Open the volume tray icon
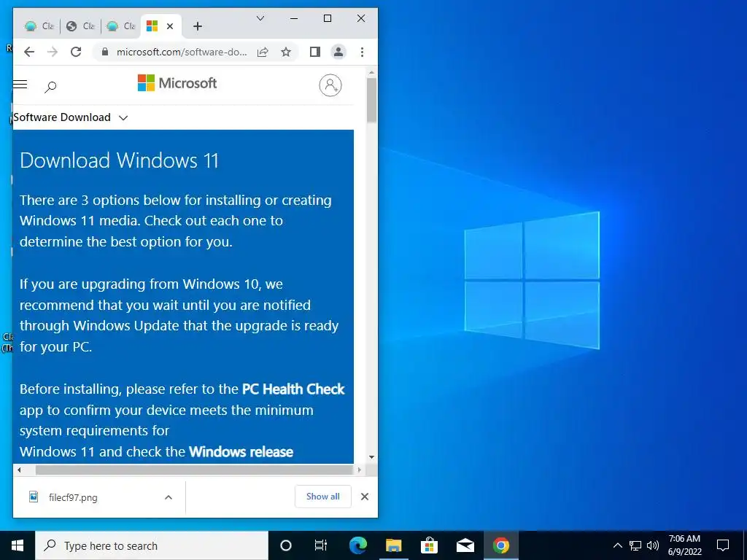The height and width of the screenshot is (560, 747). pos(653,545)
